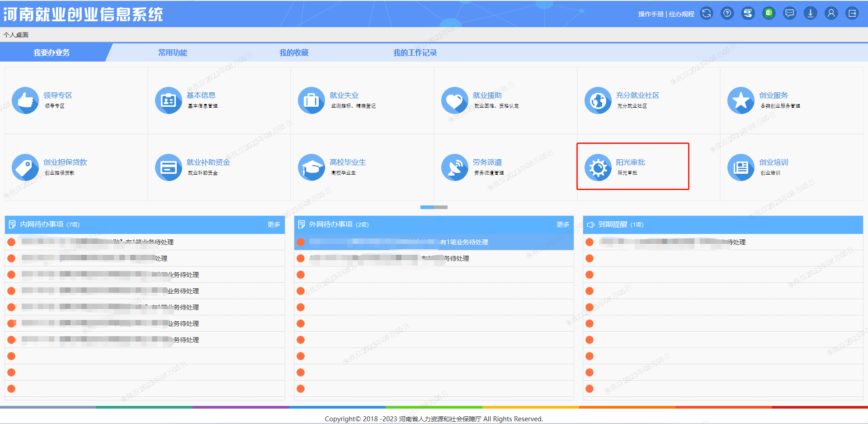Click the money-in-hand icon in header
The image size is (868, 424).
pyautogui.click(x=748, y=14)
